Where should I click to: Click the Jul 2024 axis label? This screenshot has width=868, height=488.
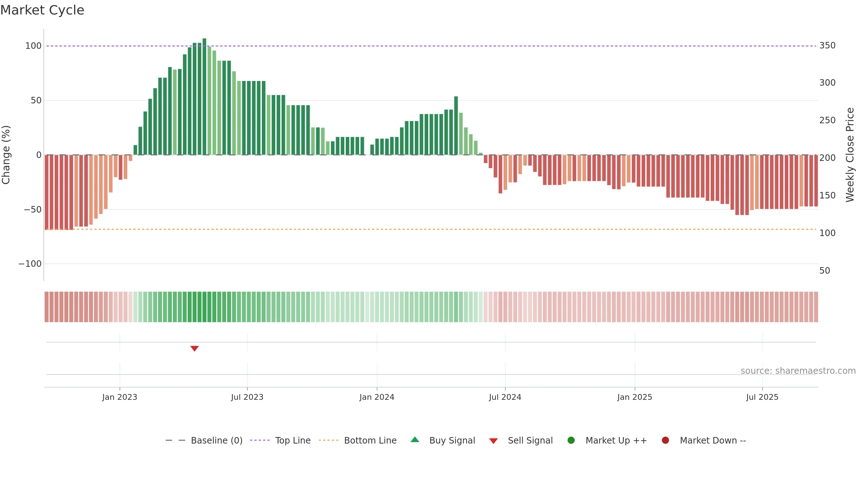click(505, 397)
